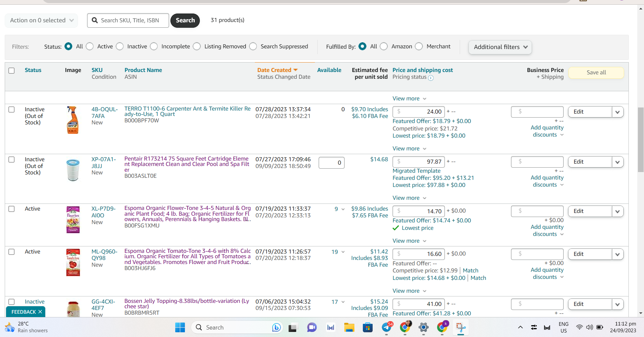Expand 'View more' under the Pentair pricing details

[409, 198]
